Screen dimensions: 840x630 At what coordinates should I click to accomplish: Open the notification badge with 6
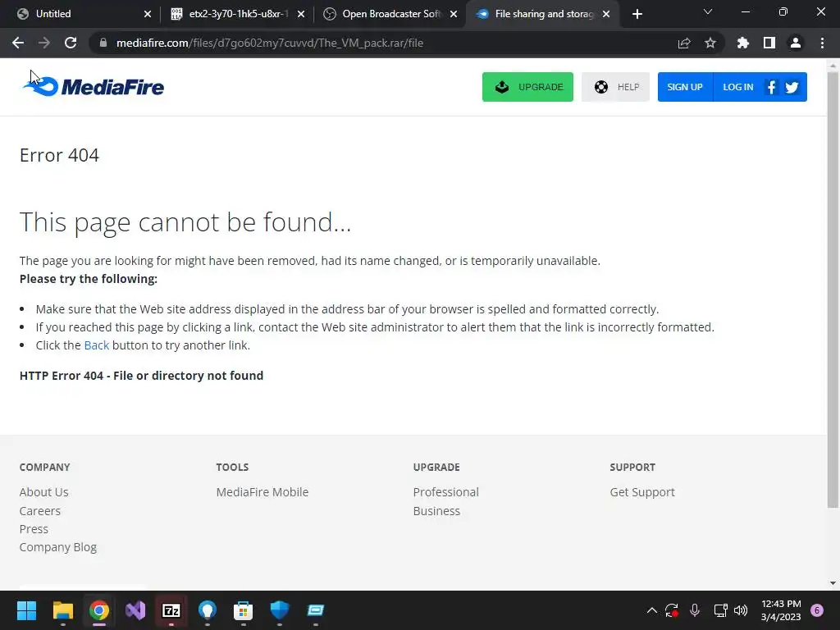pos(817,610)
